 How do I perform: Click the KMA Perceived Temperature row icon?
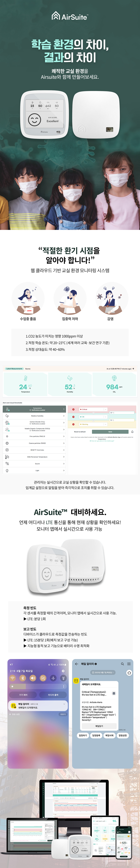pyautogui.click(x=7, y=457)
